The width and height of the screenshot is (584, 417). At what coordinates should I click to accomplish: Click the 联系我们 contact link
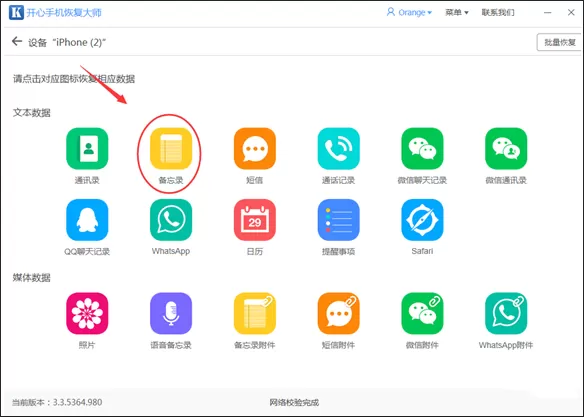tap(498, 12)
